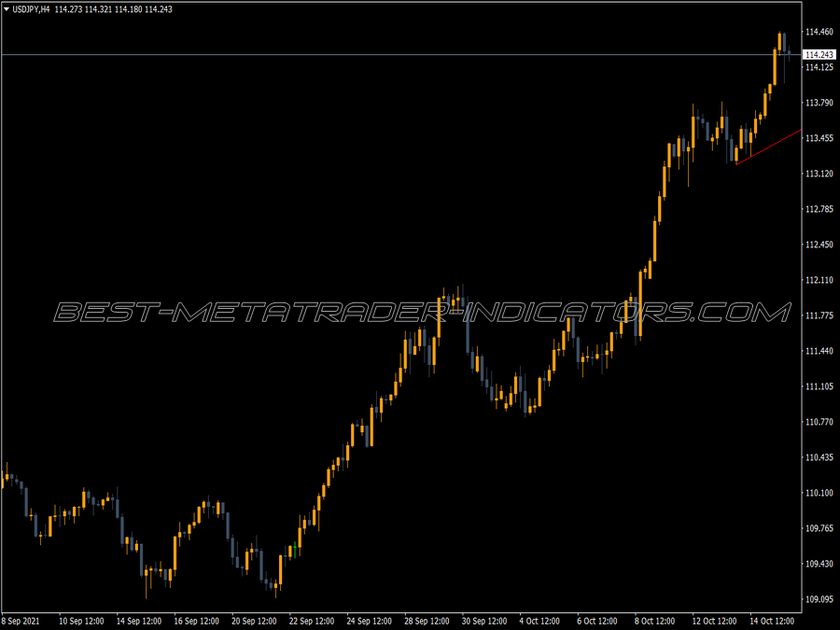Select the 4 Oct 12:00 time label
Screen dimensions: 840x630
tap(539, 621)
